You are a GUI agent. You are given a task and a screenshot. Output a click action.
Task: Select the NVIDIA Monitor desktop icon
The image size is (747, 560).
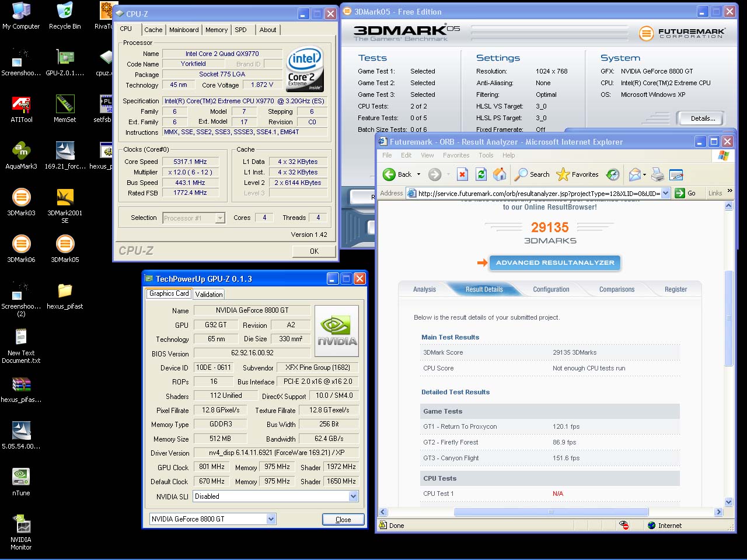pyautogui.click(x=21, y=533)
